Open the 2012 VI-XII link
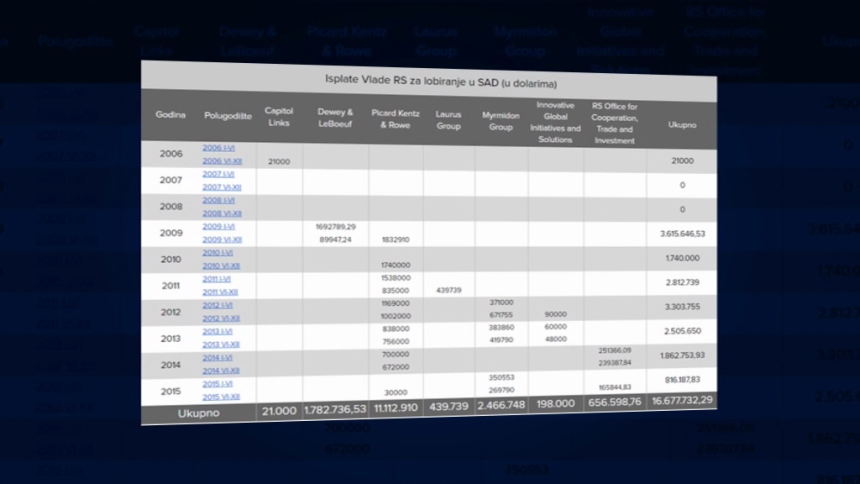 coord(221,318)
